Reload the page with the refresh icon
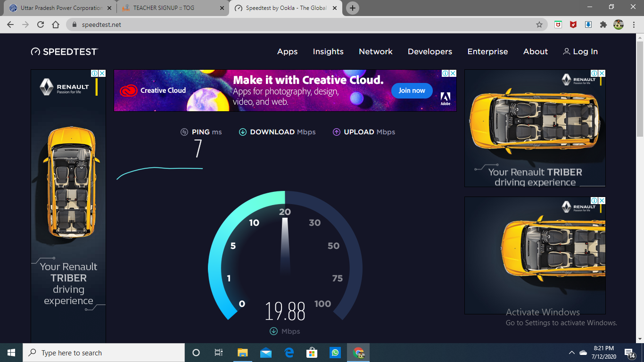Screen dimensions: 644x362 [41, 25]
